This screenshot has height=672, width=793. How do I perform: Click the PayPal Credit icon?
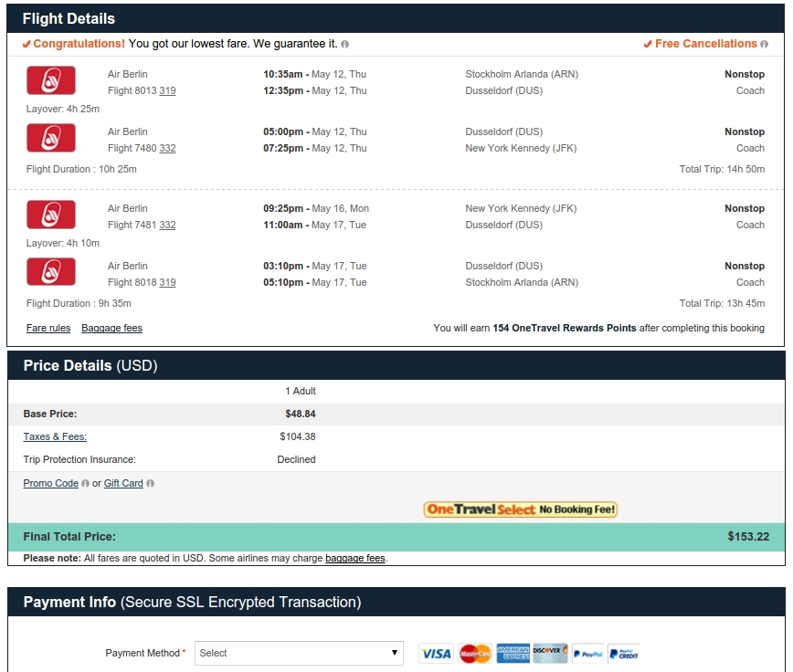[x=624, y=654]
